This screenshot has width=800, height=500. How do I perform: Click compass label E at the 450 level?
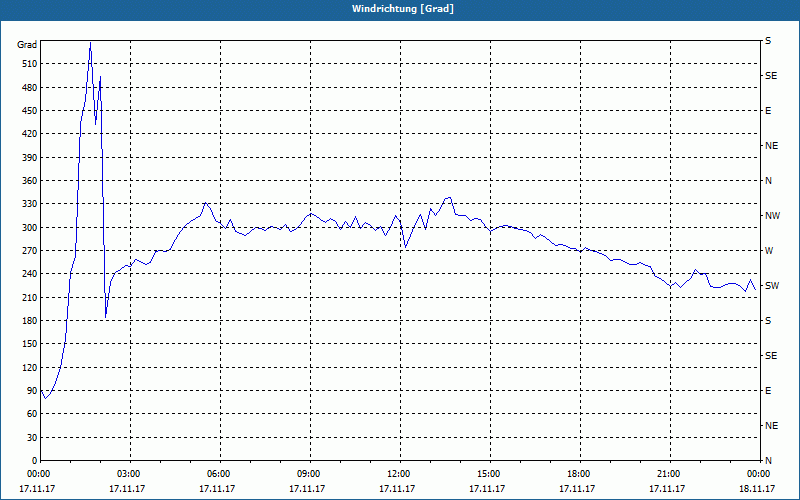pyautogui.click(x=768, y=111)
